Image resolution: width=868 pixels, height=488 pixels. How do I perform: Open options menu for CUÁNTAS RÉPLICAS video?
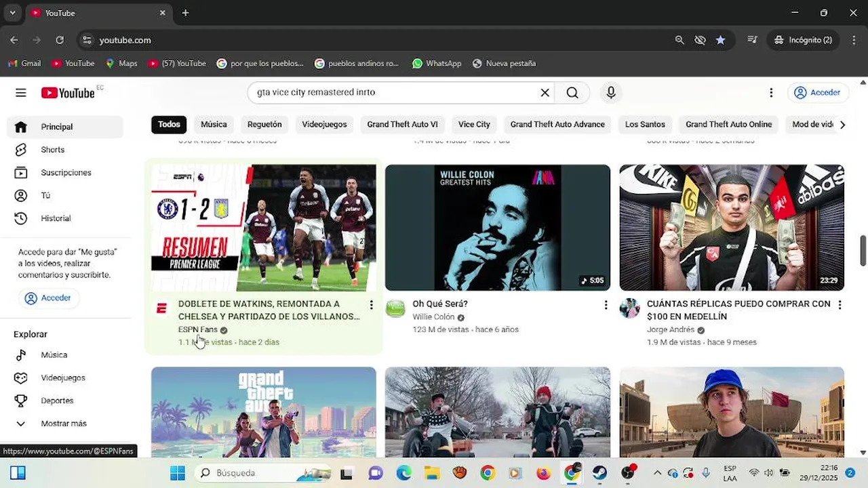point(840,305)
